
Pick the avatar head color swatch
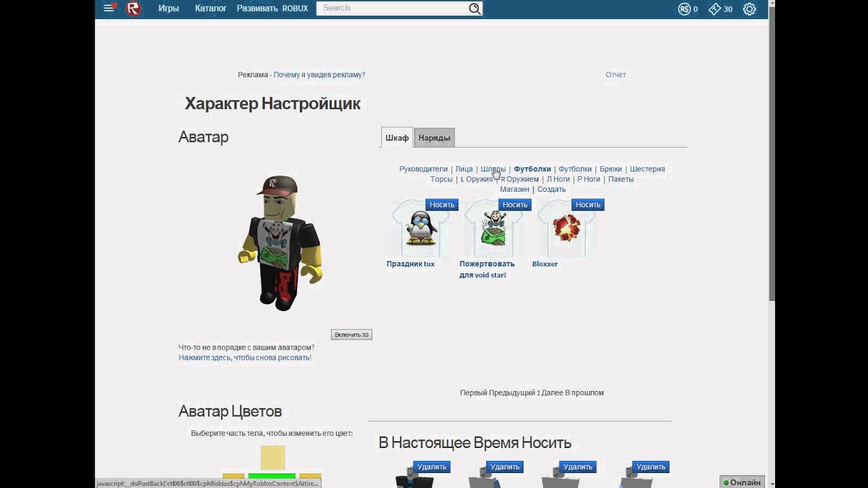pyautogui.click(x=273, y=457)
